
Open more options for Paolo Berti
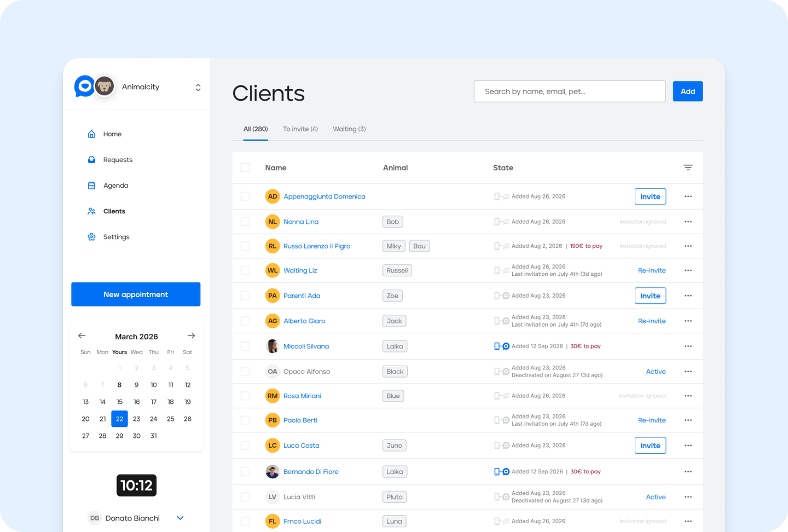(x=688, y=420)
